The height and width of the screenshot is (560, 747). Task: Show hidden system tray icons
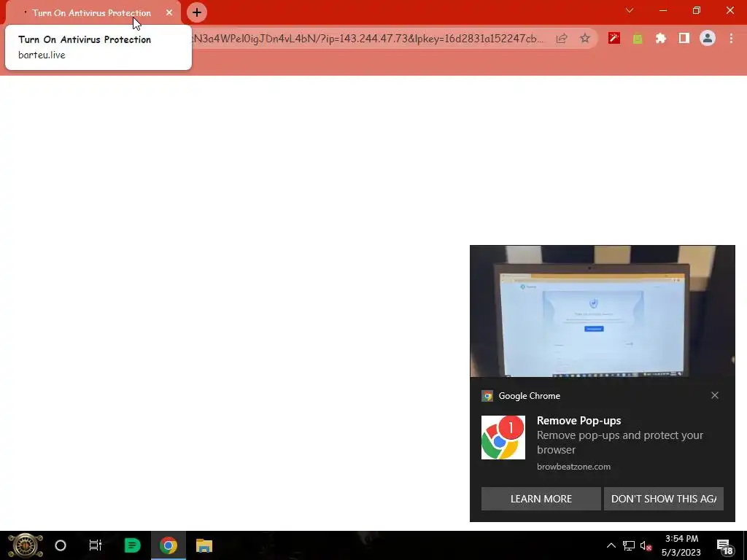pos(611,545)
